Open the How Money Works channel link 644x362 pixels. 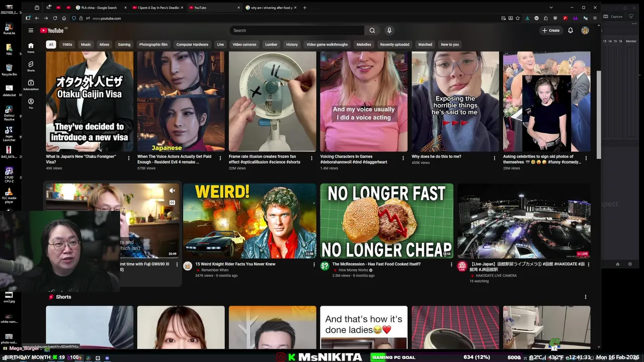coord(353,270)
